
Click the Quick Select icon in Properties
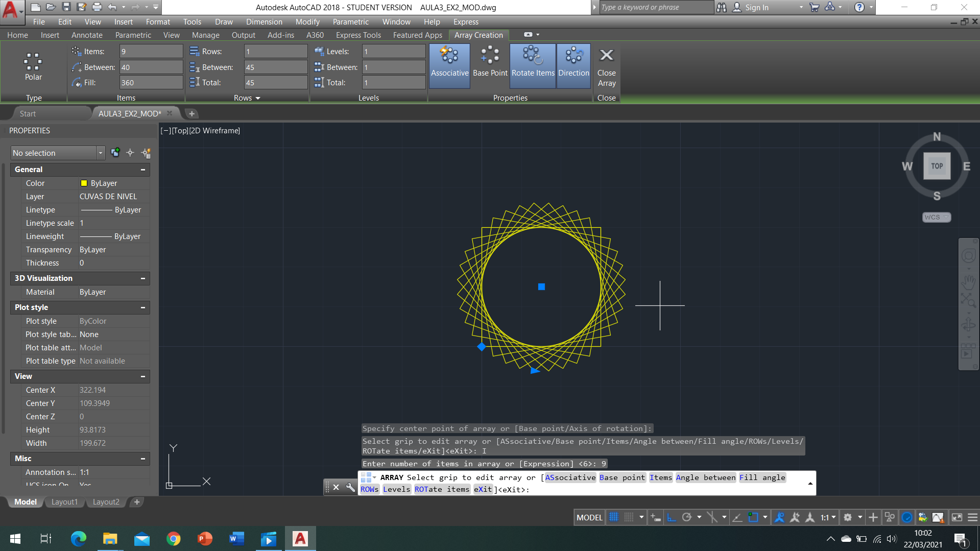(146, 153)
